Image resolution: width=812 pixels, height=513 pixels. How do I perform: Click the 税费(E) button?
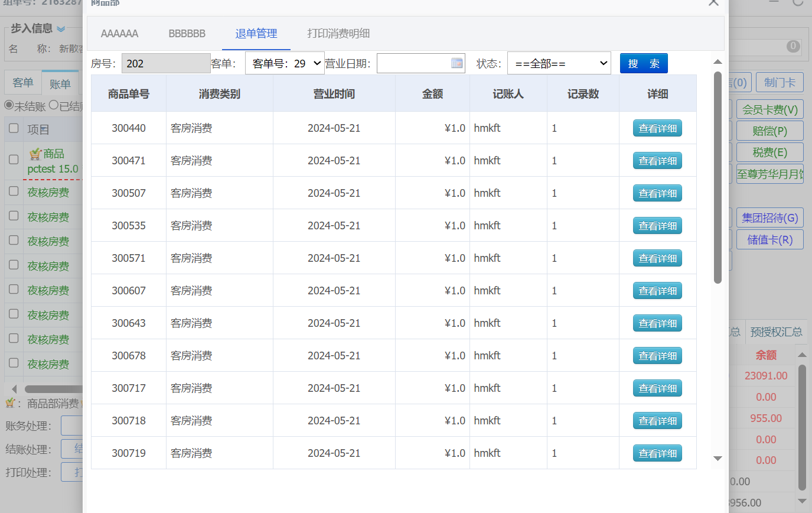click(770, 152)
